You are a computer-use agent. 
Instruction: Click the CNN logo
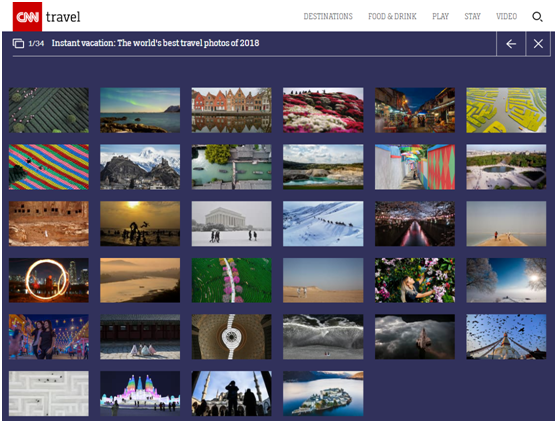[x=27, y=17]
